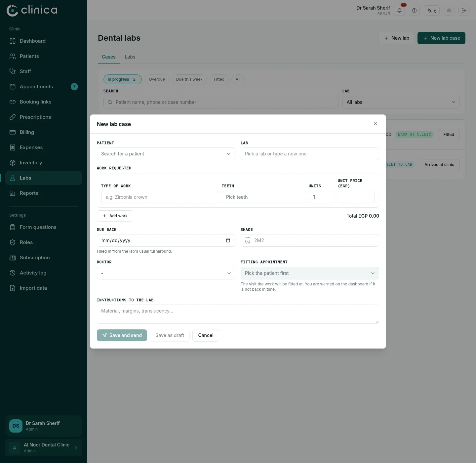
Task: Click the Cancel button
Action: click(206, 335)
